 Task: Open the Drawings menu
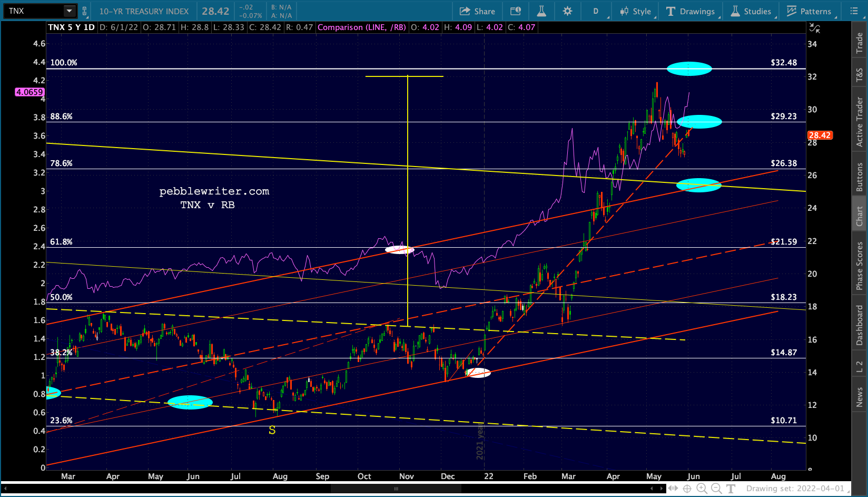[691, 11]
